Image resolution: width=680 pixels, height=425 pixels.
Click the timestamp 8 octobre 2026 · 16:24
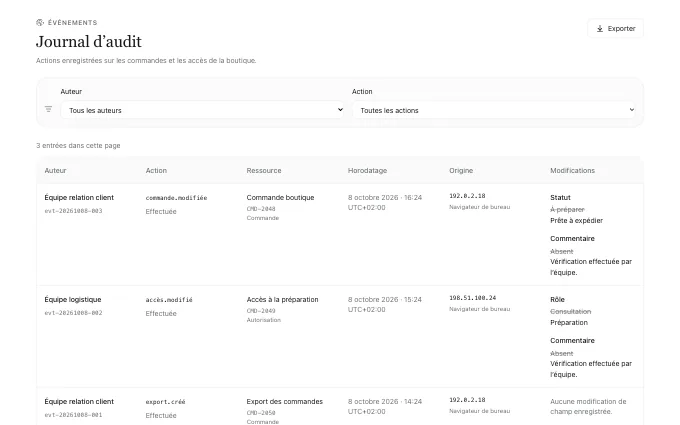(x=385, y=197)
